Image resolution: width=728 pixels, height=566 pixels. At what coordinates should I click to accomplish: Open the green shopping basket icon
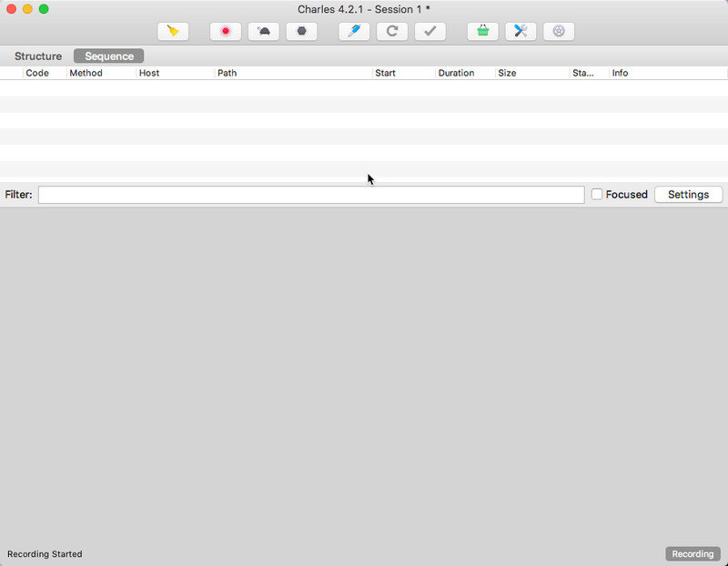click(483, 31)
